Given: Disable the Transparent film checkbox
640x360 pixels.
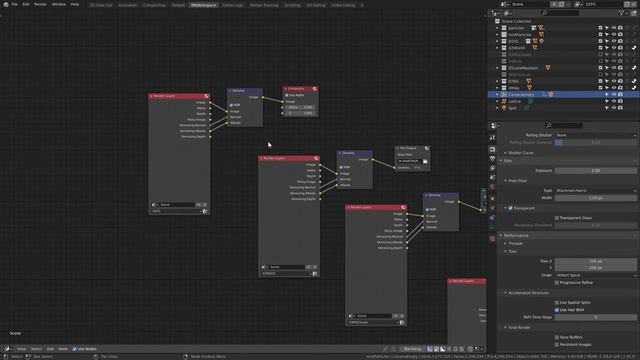Looking at the screenshot, I should 510,208.
